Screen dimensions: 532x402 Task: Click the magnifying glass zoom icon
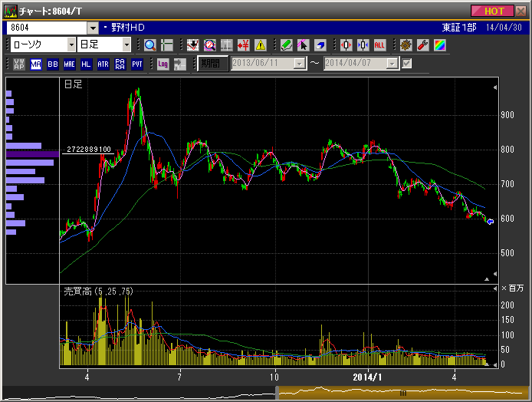tap(149, 44)
